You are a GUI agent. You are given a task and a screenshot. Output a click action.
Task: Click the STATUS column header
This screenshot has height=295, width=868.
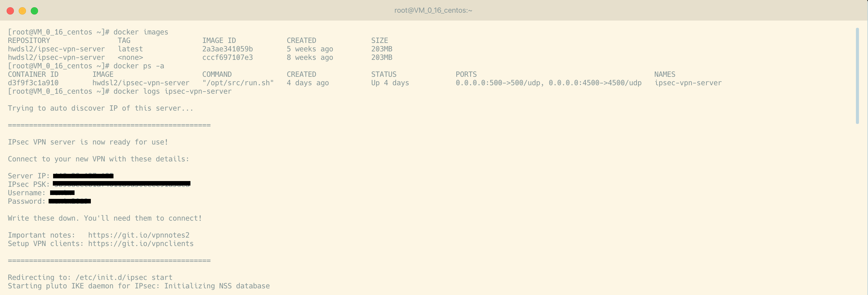(384, 74)
